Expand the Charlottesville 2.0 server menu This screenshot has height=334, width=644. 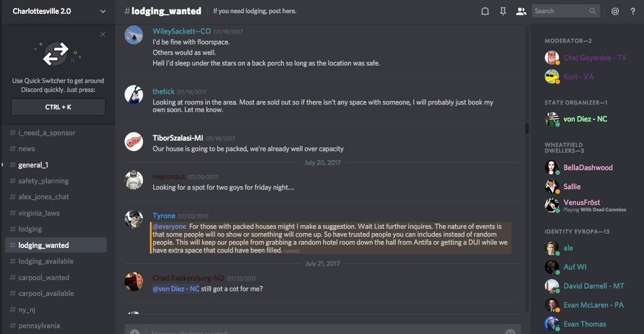102,11
